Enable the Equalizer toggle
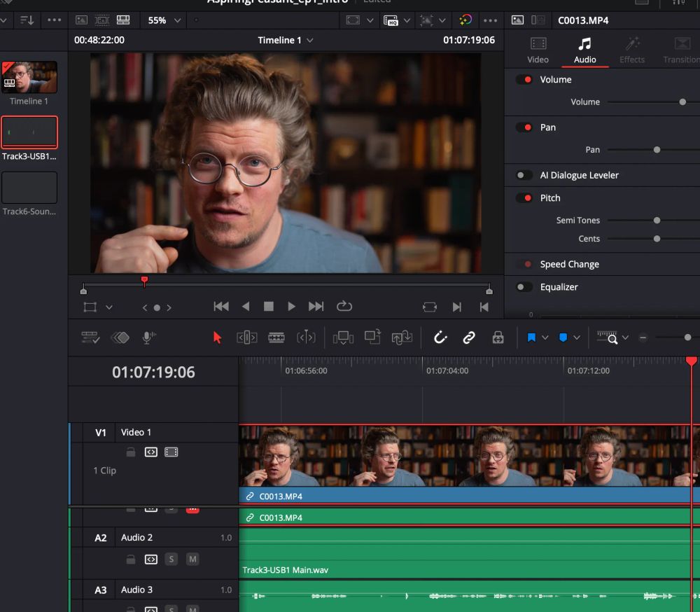This screenshot has width=700, height=612. click(524, 287)
